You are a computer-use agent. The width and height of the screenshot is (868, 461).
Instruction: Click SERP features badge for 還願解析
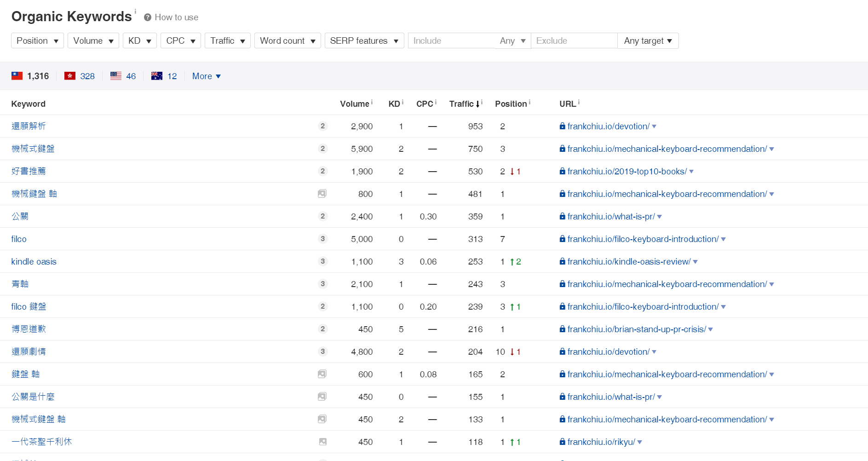322,126
